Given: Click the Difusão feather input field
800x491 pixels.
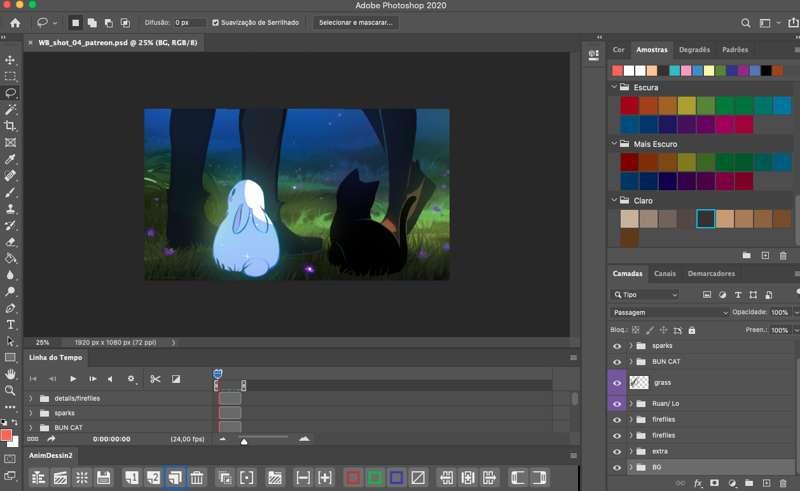Looking at the screenshot, I should tap(190, 23).
